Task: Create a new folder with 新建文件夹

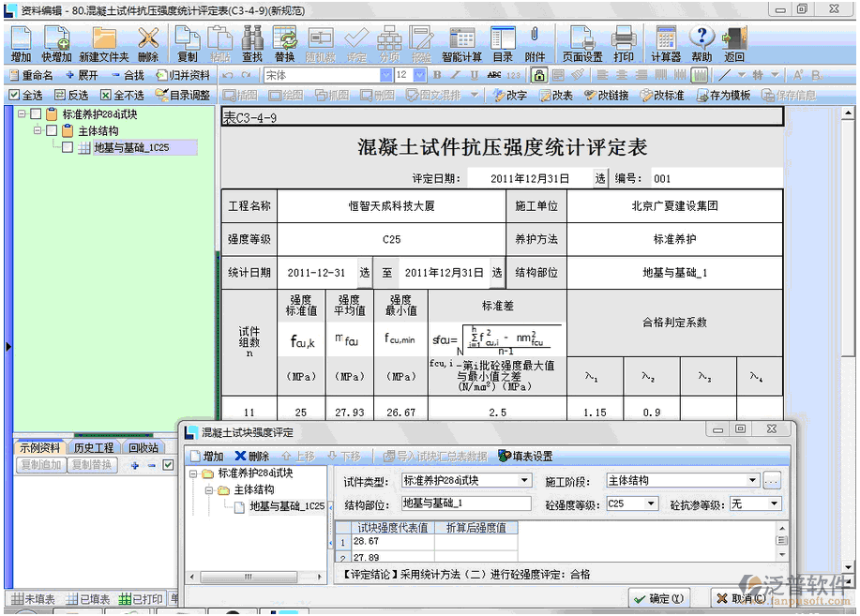Action: [103, 42]
